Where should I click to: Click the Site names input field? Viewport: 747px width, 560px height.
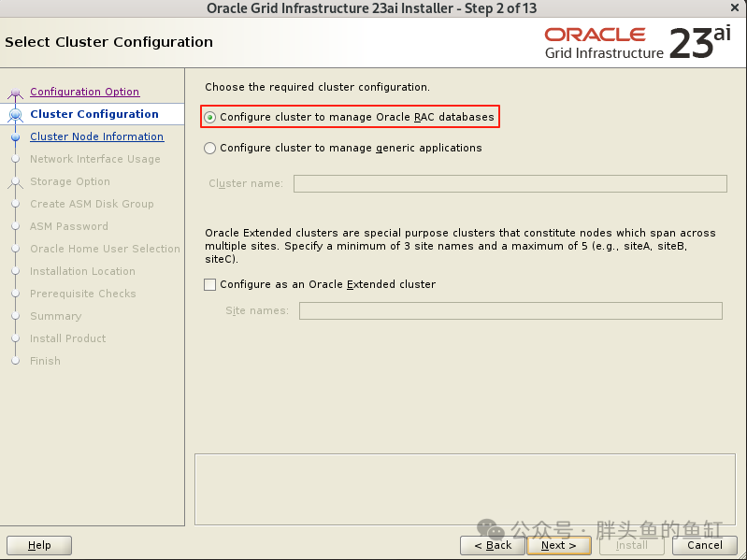point(510,311)
